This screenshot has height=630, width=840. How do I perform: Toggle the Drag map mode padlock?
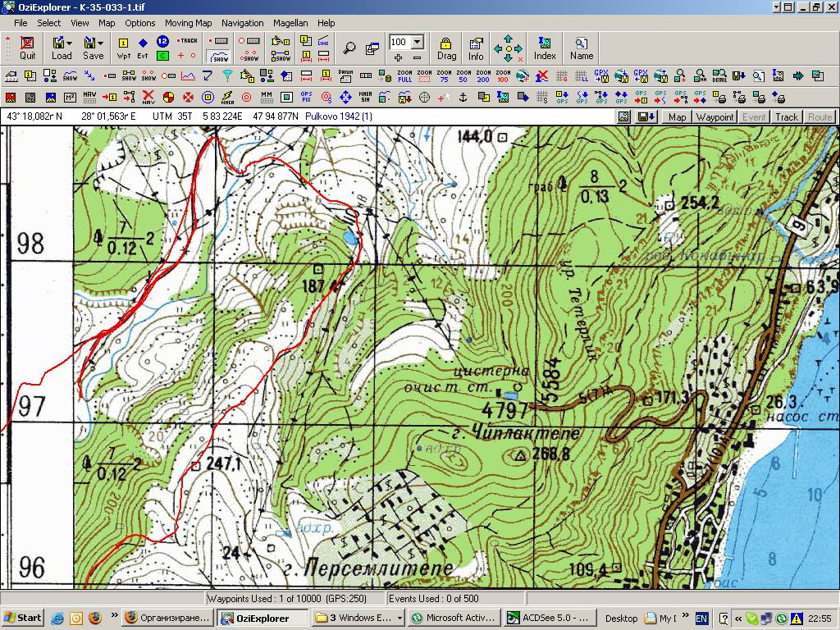click(446, 48)
